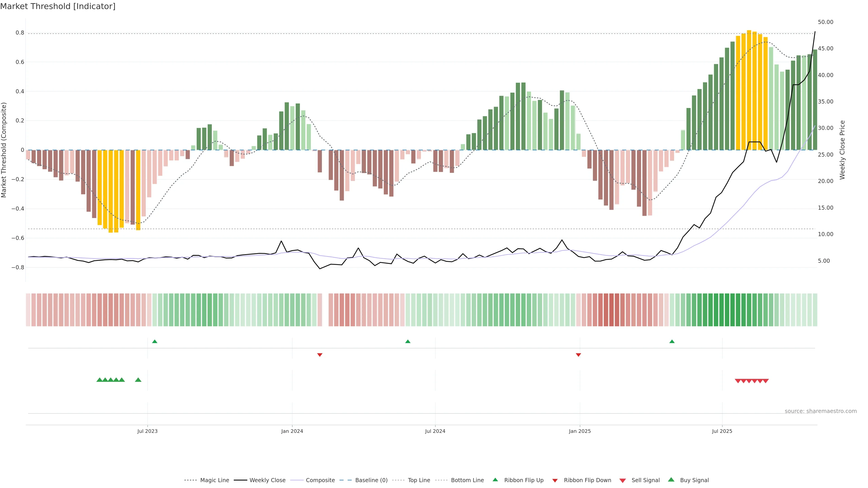Image resolution: width=868 pixels, height=488 pixels.
Task: Select the red flip down marker near Jan 2025
Action: tap(578, 355)
